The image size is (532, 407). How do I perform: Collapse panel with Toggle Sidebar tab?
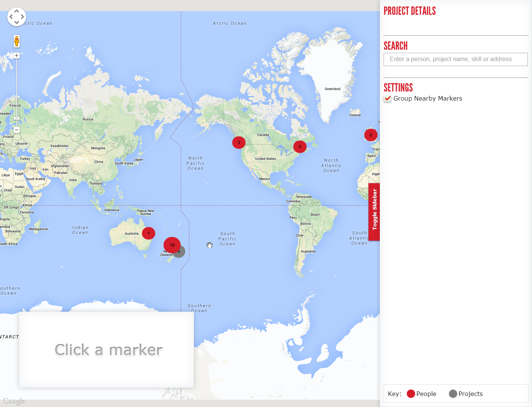[x=375, y=211]
